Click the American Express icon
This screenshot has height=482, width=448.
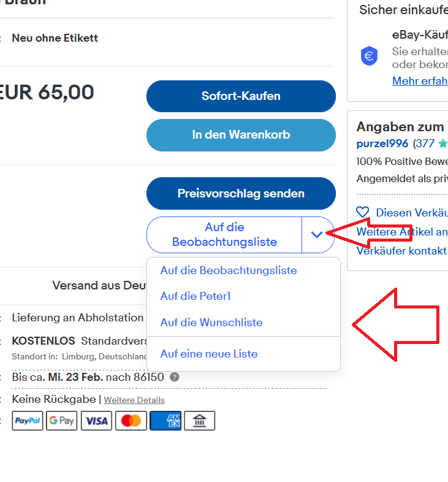click(x=165, y=421)
